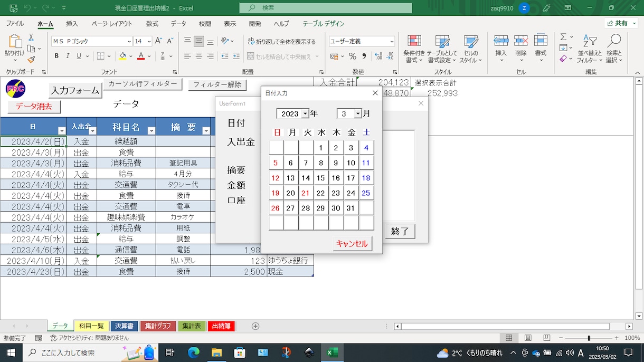The width and height of the screenshot is (644, 362).
Task: Expand the year 2023 dropdown
Action: 305,113
